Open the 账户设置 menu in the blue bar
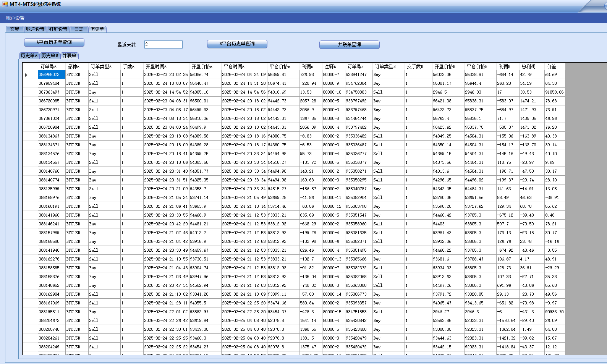607x364 pixels. [x=15, y=18]
